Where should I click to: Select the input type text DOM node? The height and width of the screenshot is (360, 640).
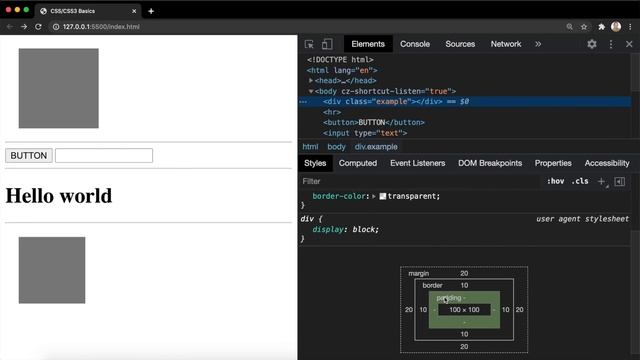pos(365,133)
